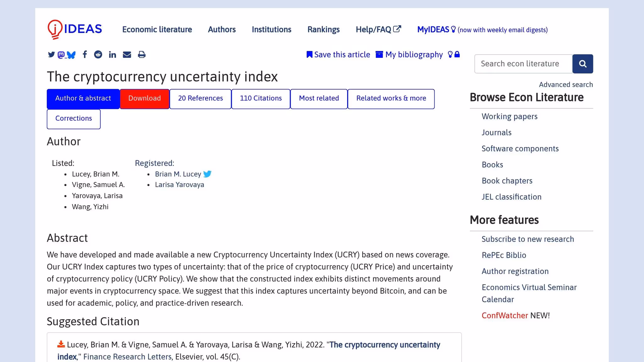Toggle the lightbulb idea indicator
The image size is (644, 362).
click(x=450, y=54)
